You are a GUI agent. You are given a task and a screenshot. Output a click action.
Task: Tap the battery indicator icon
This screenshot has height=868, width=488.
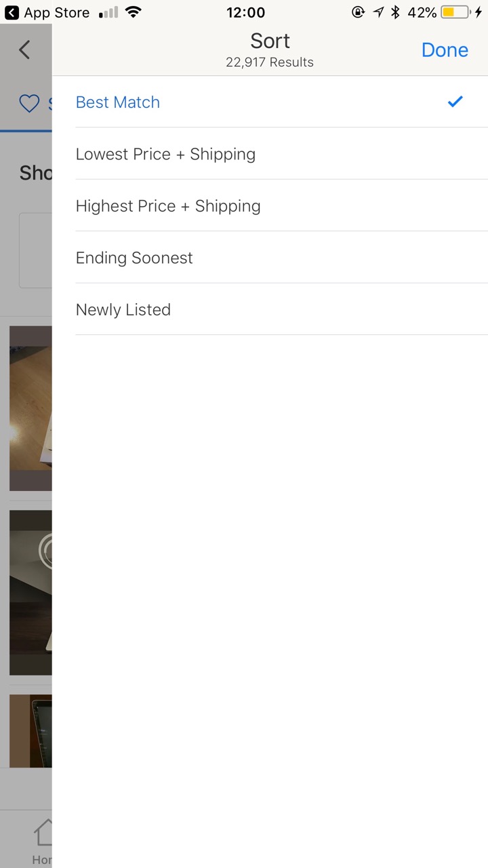pyautogui.click(x=455, y=13)
